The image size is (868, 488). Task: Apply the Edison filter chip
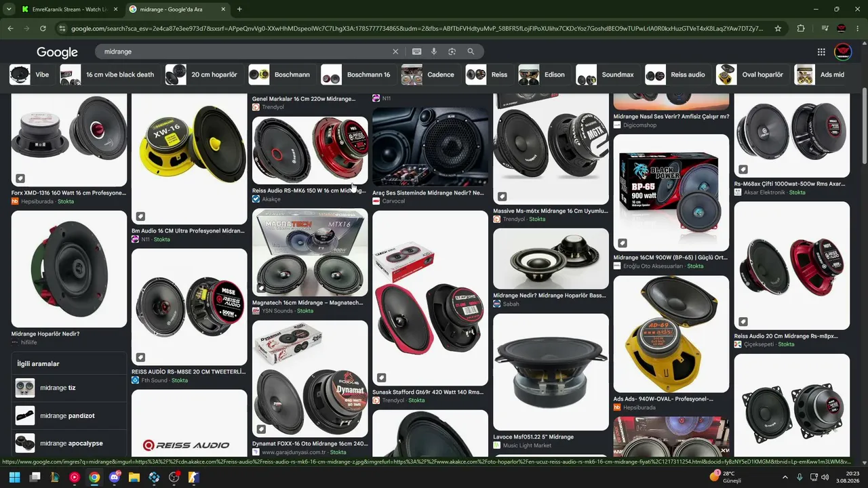[x=544, y=75]
